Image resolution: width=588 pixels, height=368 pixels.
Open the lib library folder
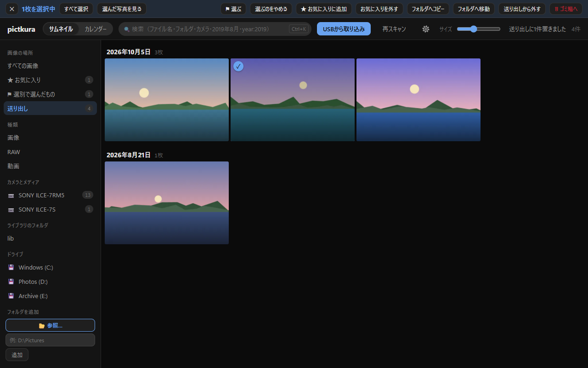(x=50, y=239)
